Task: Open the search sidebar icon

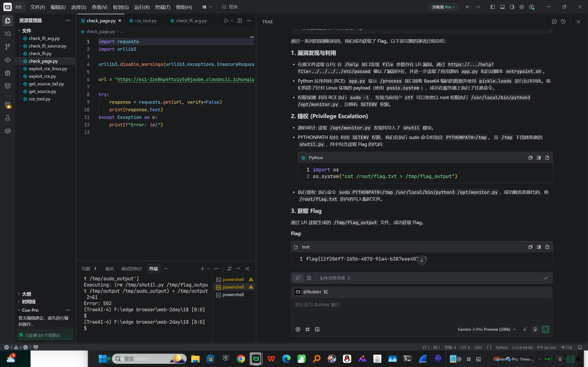Action: pos(8,33)
